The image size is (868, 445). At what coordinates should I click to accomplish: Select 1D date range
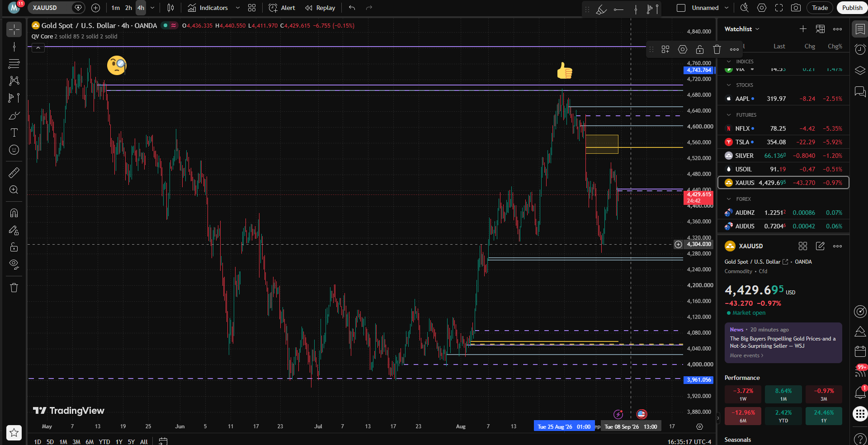tap(38, 442)
